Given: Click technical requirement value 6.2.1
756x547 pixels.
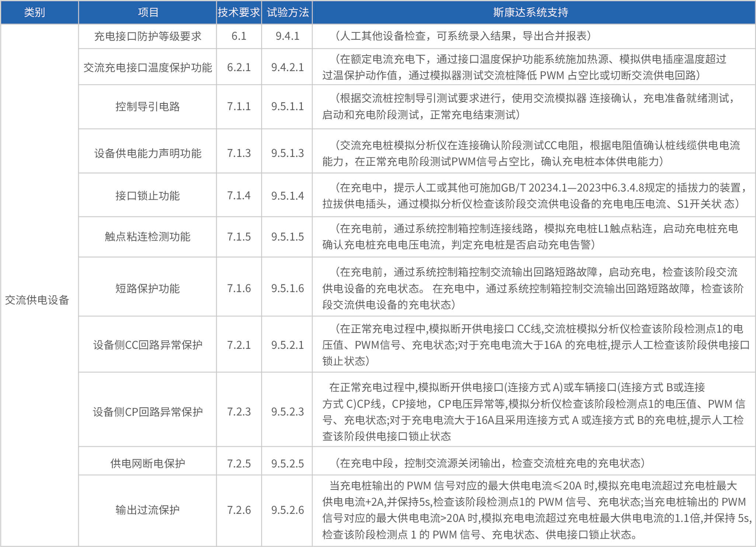Looking at the screenshot, I should tap(239, 67).
